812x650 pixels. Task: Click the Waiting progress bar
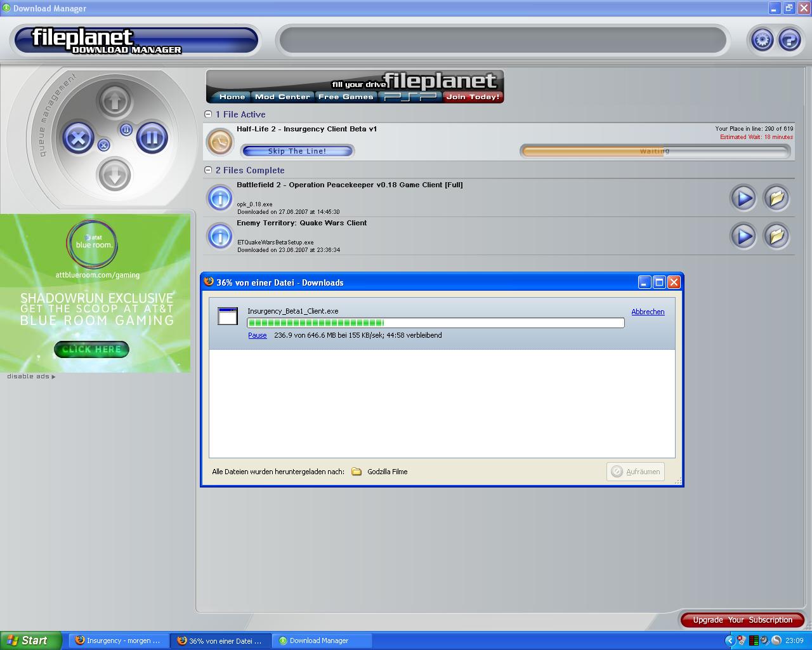[655, 151]
